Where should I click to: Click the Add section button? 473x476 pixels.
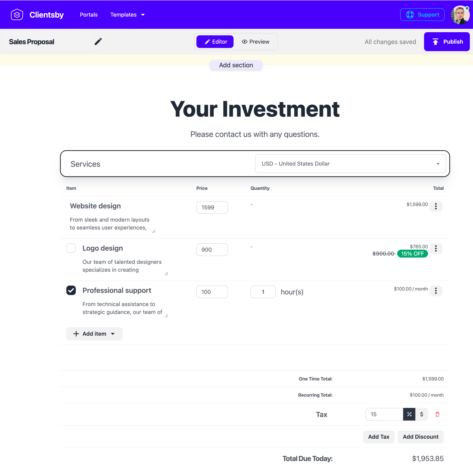coord(236,65)
